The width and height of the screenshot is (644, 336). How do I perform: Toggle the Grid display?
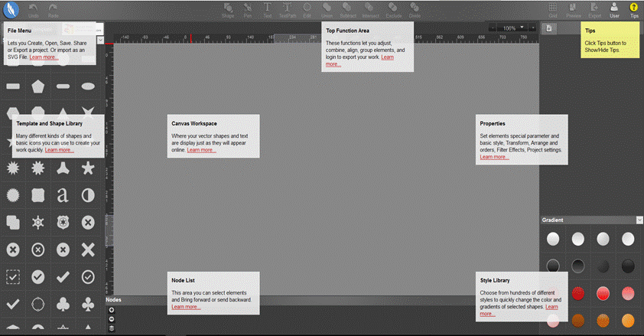point(553,11)
